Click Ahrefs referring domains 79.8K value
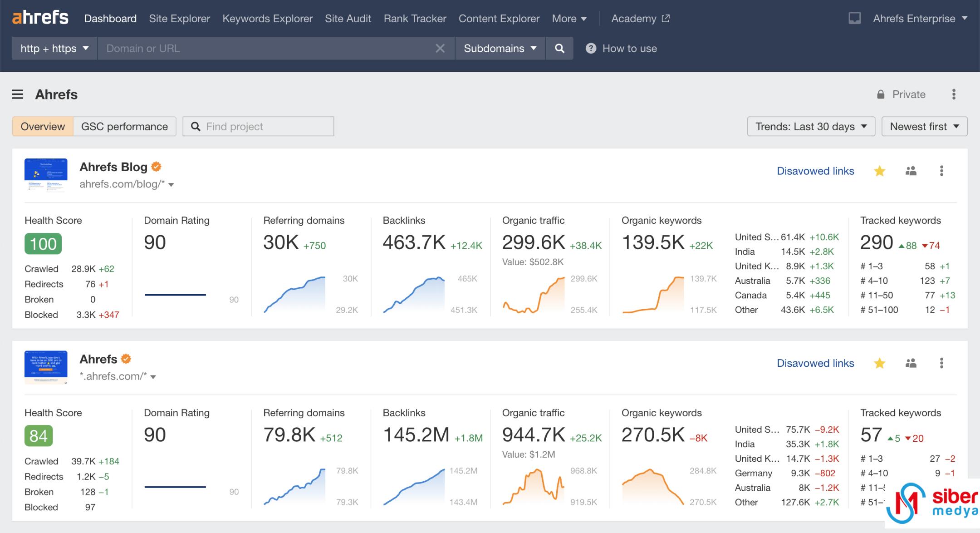Viewport: 980px width, 533px height. tap(289, 435)
